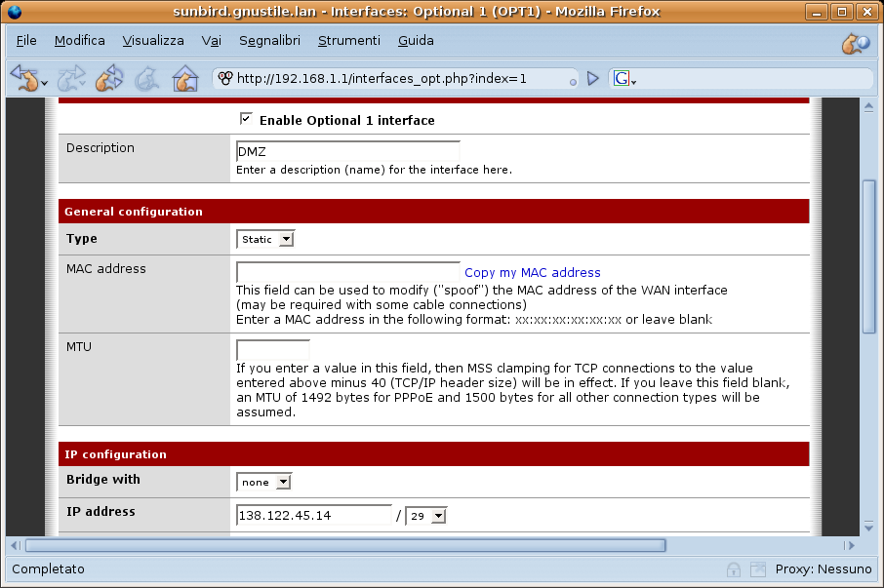Open the Type dropdown set to Static
The width and height of the screenshot is (884, 588).
pos(265,239)
